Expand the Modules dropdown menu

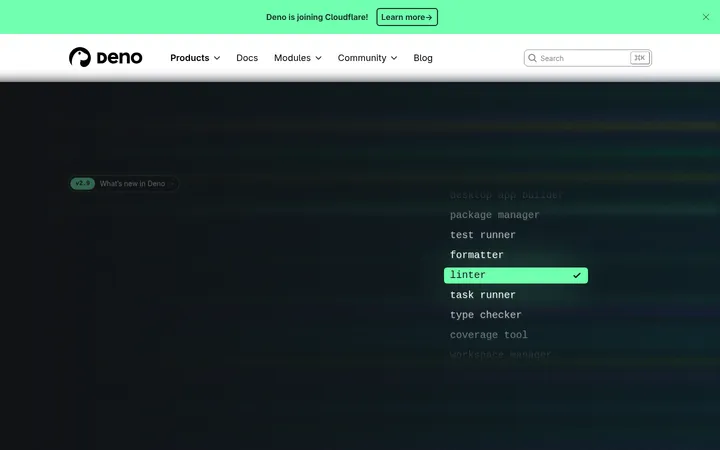(298, 58)
